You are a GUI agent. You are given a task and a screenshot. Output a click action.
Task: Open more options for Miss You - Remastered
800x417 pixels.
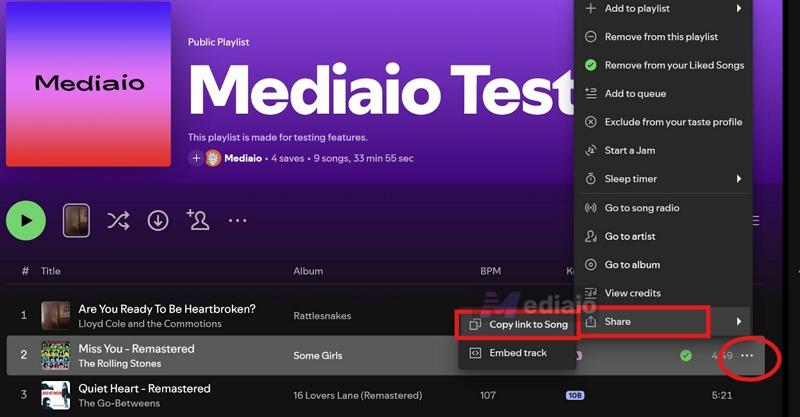click(747, 355)
